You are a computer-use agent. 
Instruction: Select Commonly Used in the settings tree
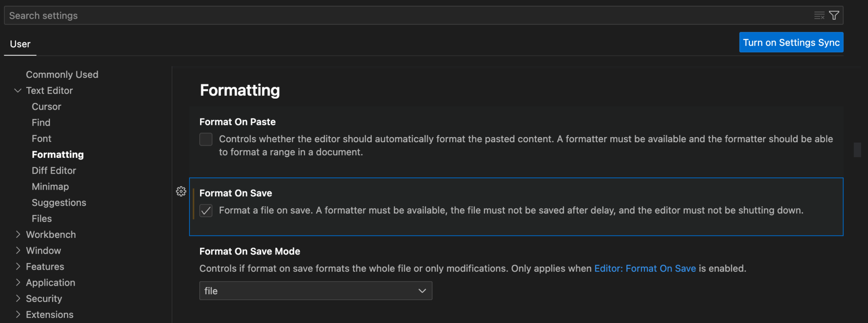(62, 75)
